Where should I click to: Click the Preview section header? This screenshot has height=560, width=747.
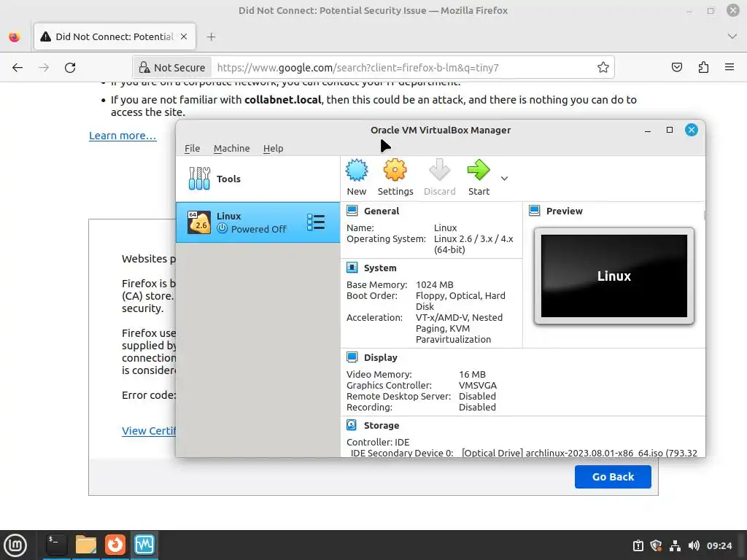(x=564, y=211)
